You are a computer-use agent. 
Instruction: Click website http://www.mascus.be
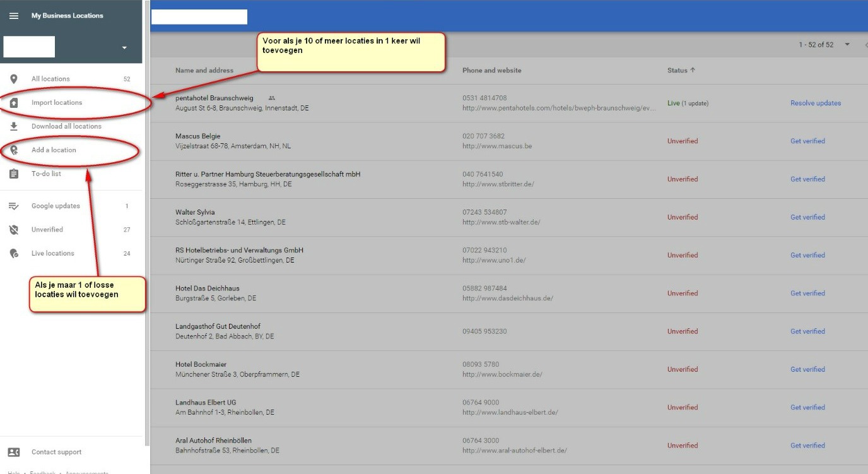point(497,146)
